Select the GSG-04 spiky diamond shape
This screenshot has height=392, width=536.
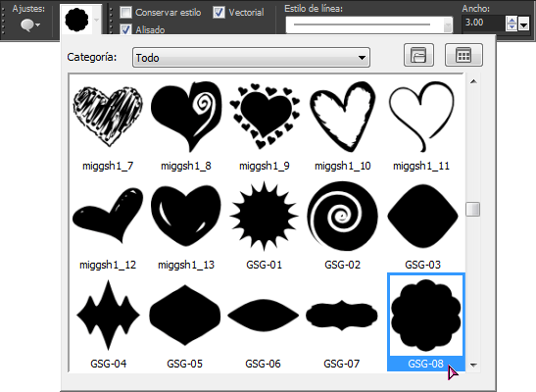(109, 316)
